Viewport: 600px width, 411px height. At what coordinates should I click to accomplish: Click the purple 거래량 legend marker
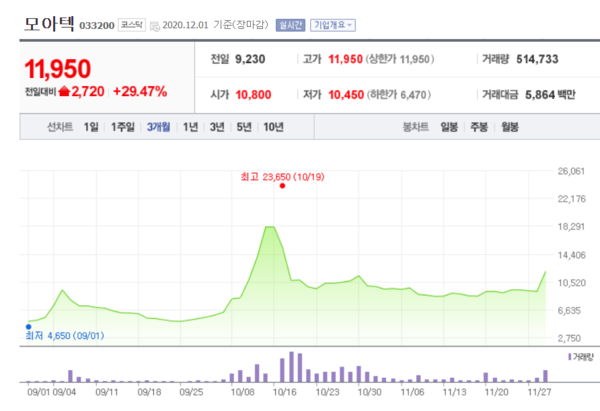[570, 357]
